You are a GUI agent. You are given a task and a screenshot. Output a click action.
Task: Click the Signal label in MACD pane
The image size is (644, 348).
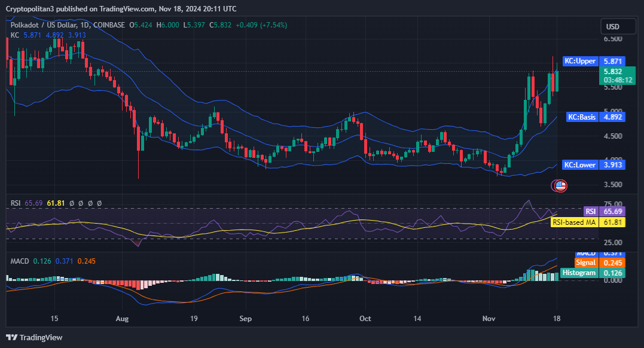pyautogui.click(x=585, y=262)
